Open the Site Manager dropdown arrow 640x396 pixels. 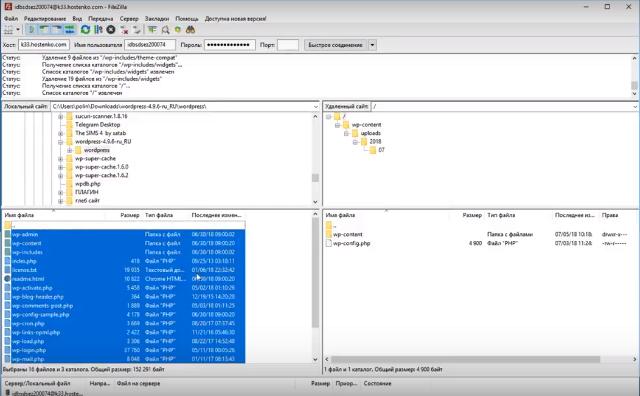18,30
